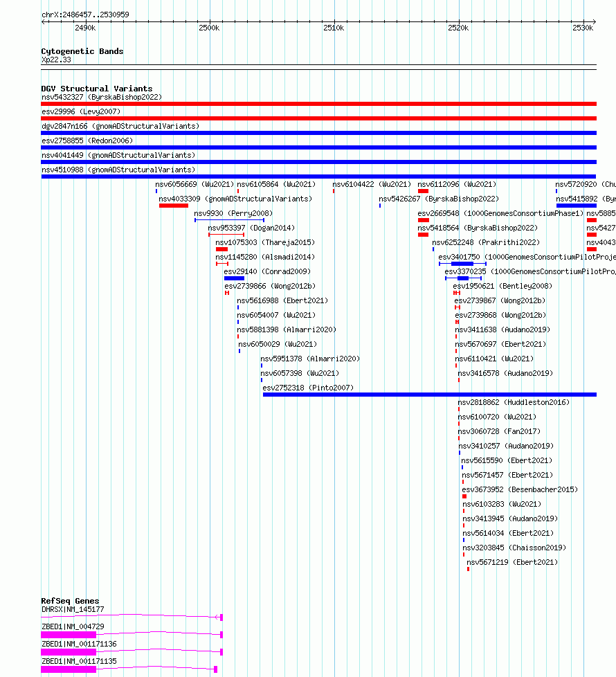This screenshot has height=677, width=616.
Task: Open the ZBED1|NM_001171136 gene label
Action: point(79,644)
